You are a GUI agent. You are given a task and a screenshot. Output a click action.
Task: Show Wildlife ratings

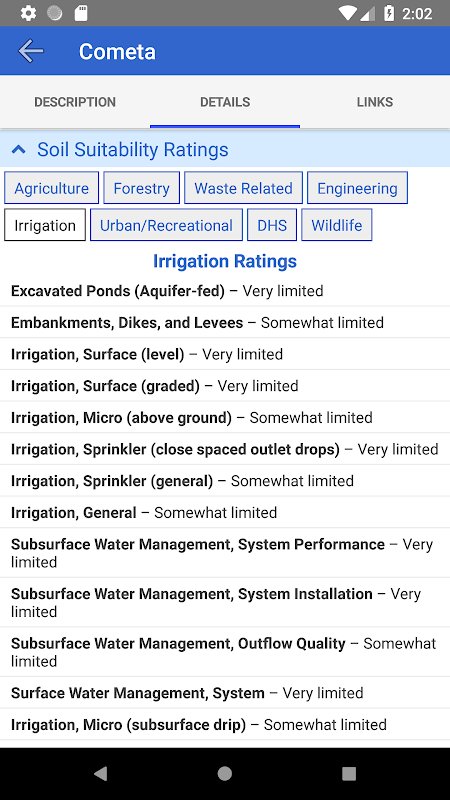(337, 224)
